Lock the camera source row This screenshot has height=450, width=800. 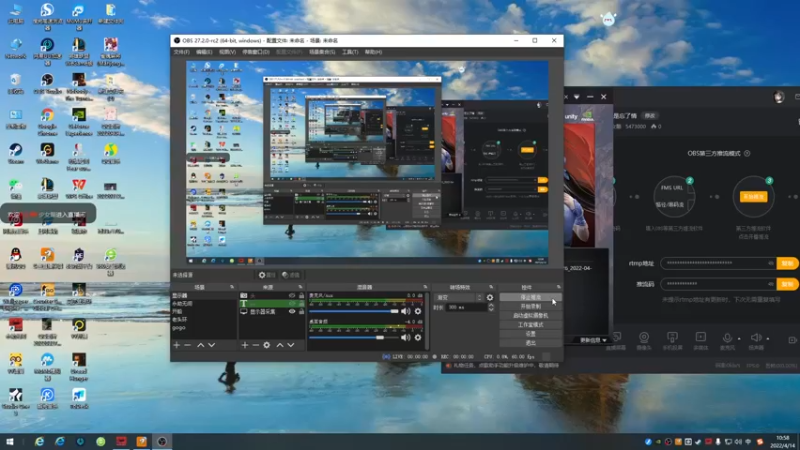pos(302,295)
